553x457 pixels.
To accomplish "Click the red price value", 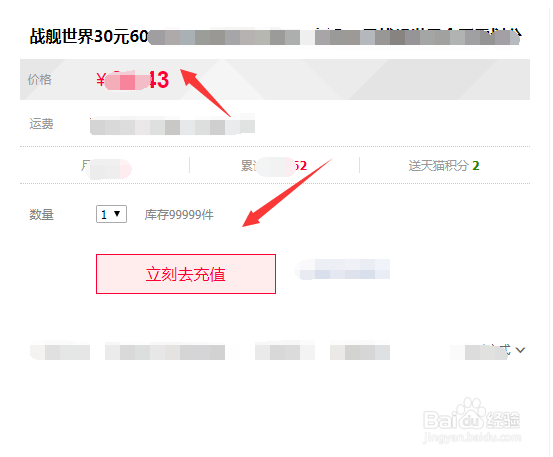I will pyautogui.click(x=133, y=80).
